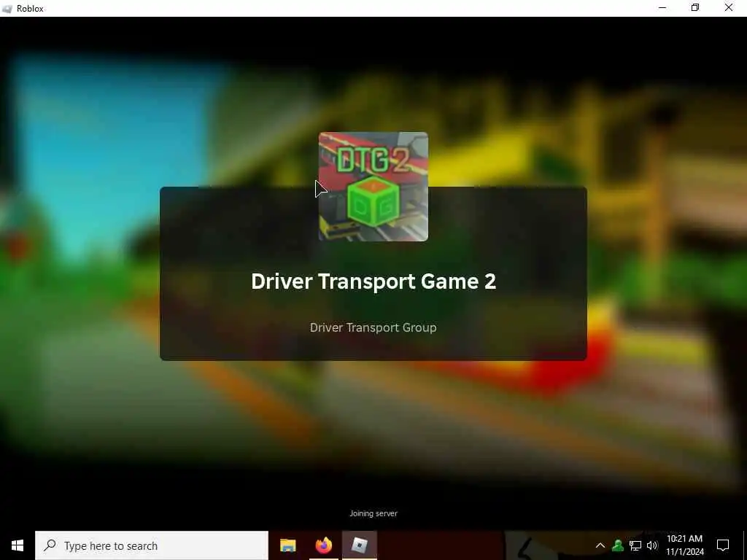Minimize the Roblox window

point(662,8)
